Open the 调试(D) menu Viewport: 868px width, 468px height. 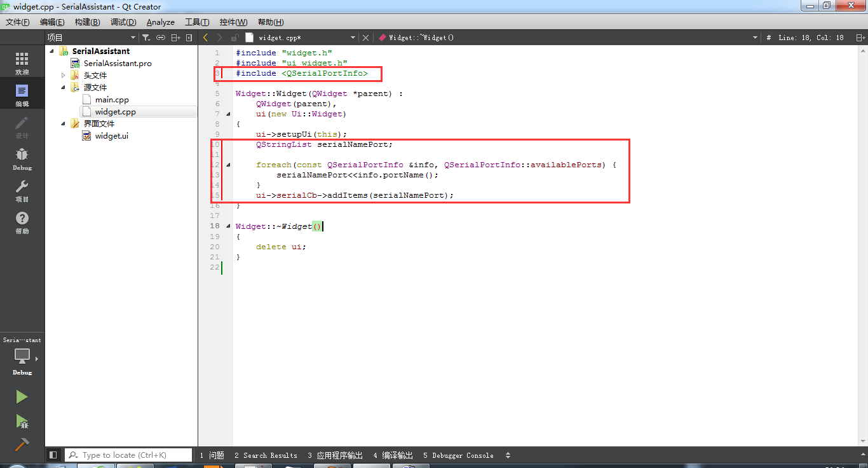tap(123, 22)
